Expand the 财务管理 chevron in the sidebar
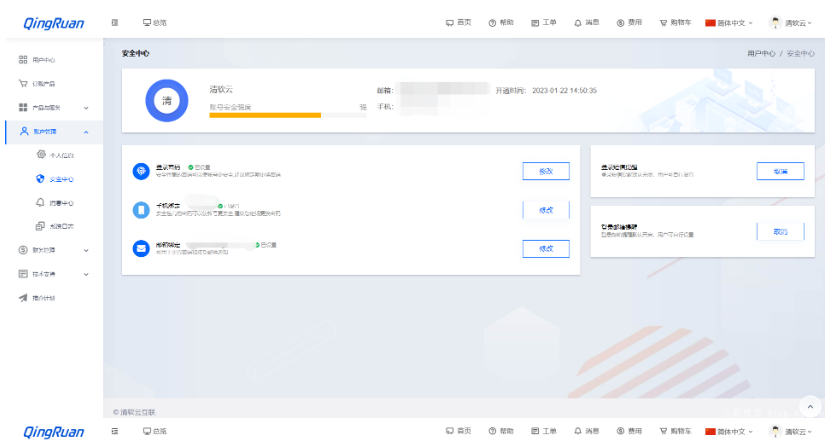Viewport: 837px width, 446px height. pos(86,250)
